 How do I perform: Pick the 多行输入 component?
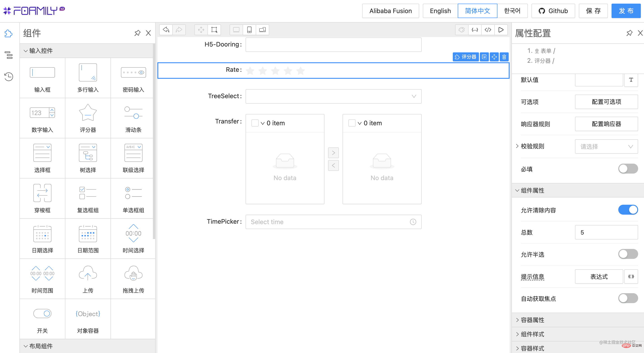tap(88, 78)
